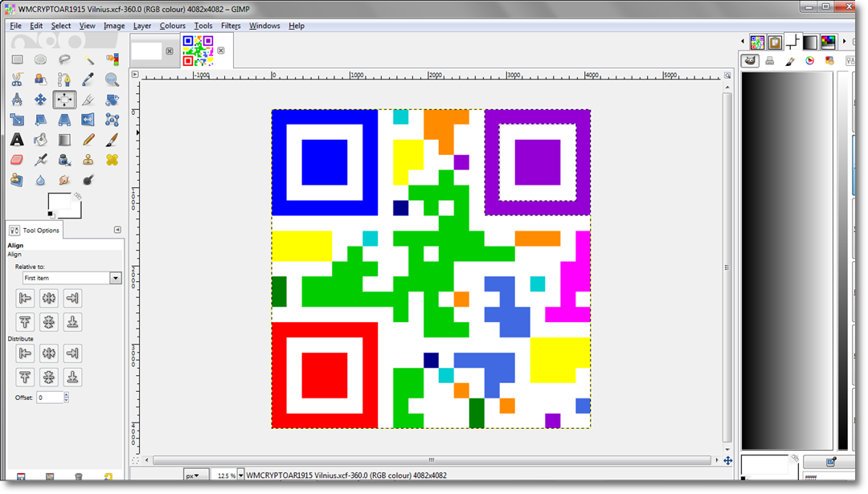Screen dimensions: 868x494
Task: Open the Windows menu
Action: 264,26
